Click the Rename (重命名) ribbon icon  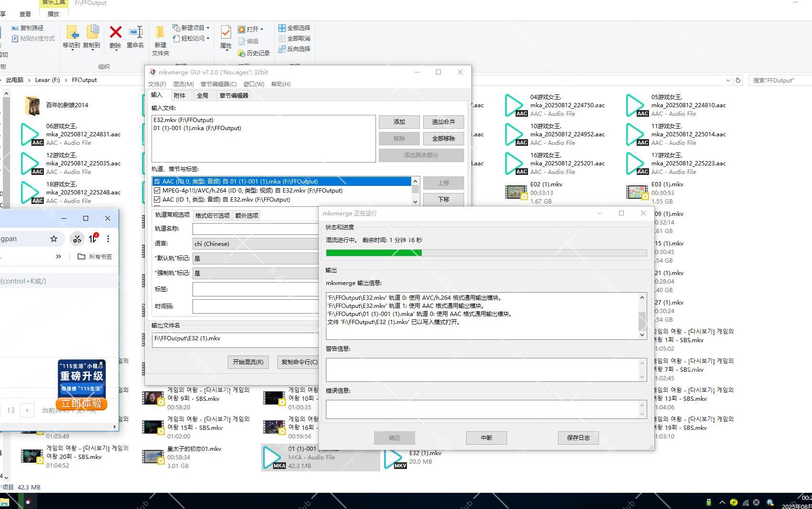(135, 33)
